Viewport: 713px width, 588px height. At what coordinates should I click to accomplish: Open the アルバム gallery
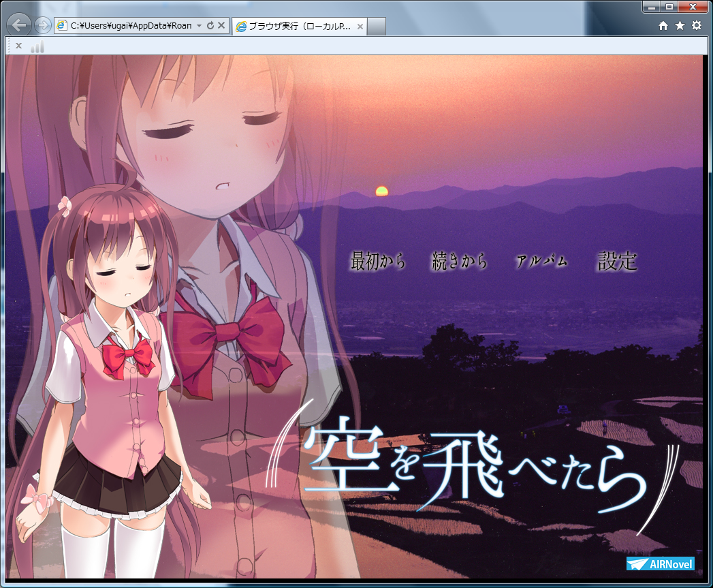pos(542,261)
